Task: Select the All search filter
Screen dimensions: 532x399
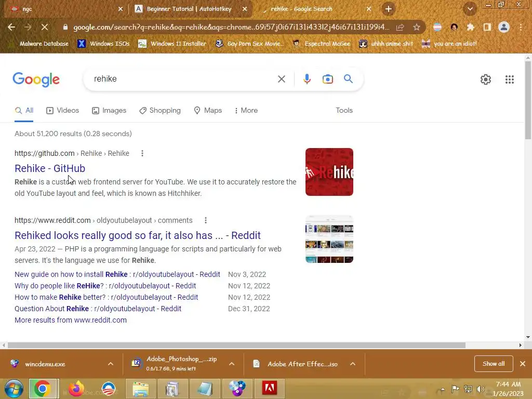Action: pos(24,110)
